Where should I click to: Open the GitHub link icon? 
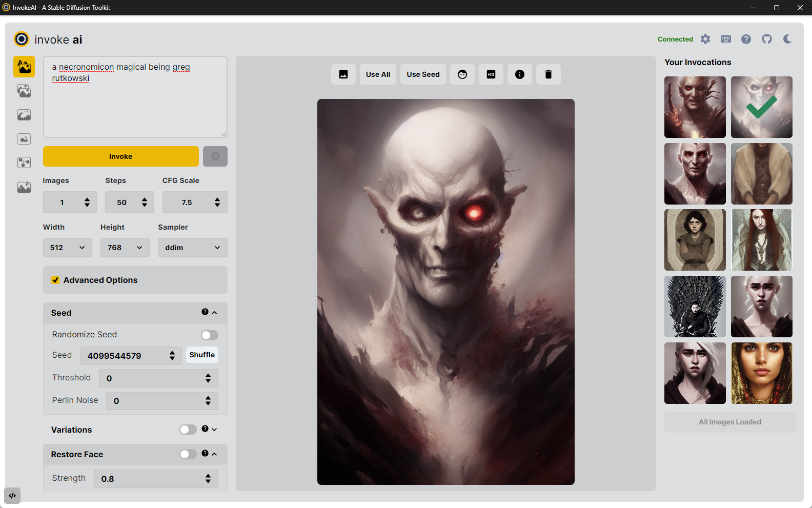point(767,39)
